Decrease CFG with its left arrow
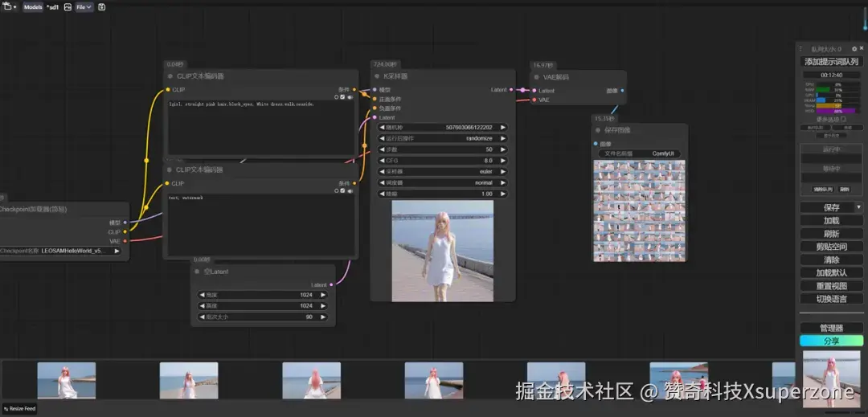The height and width of the screenshot is (417, 868). (382, 161)
